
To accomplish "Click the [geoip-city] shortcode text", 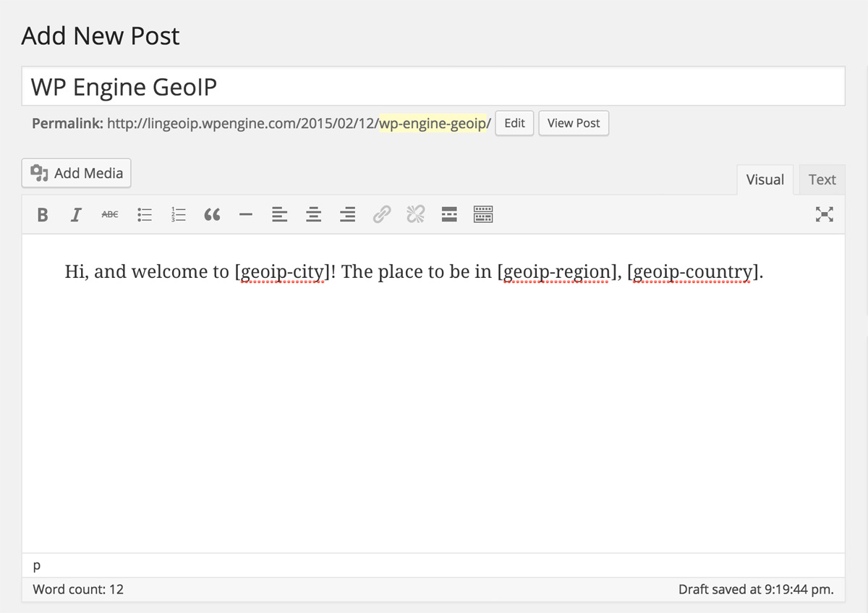I will [x=282, y=273].
